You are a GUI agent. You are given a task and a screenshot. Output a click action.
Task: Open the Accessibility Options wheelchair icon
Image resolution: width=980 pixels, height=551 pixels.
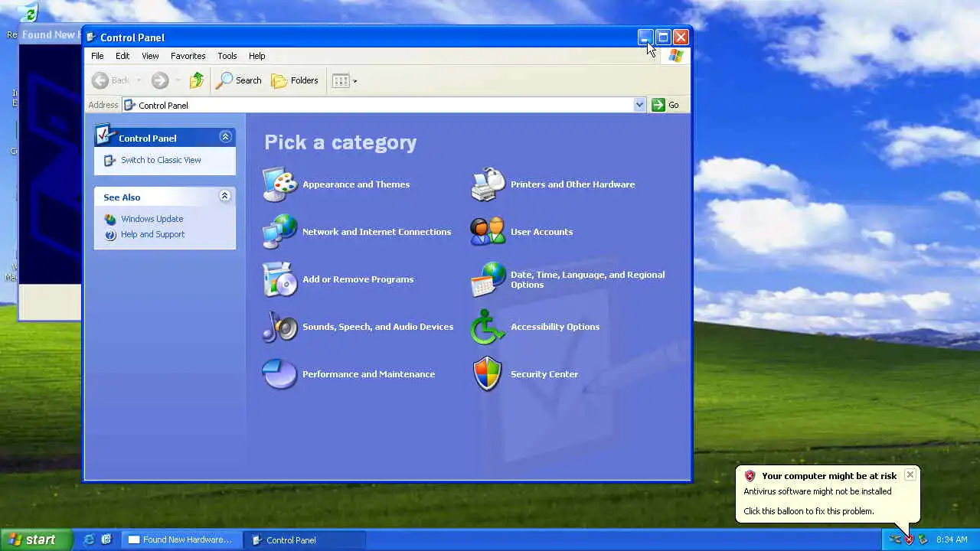488,327
